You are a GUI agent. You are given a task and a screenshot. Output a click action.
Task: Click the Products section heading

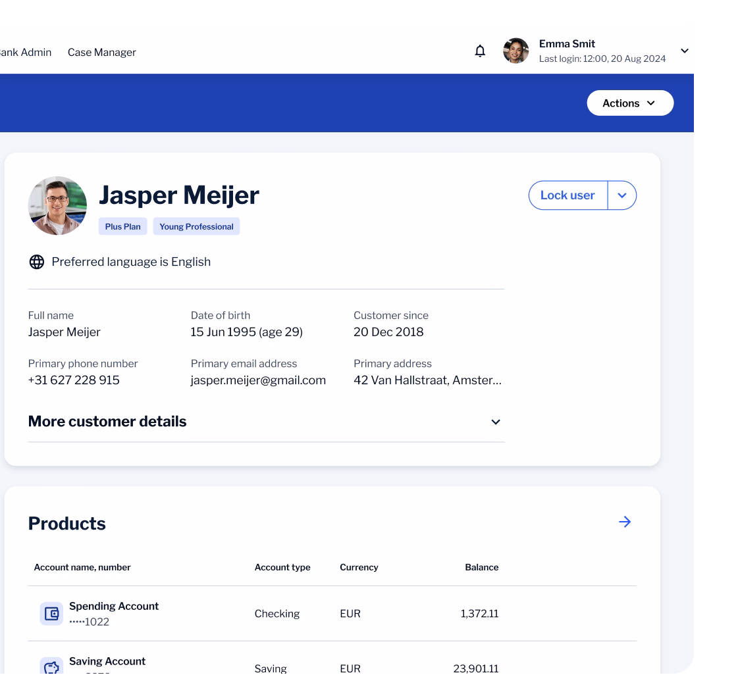[x=67, y=524]
